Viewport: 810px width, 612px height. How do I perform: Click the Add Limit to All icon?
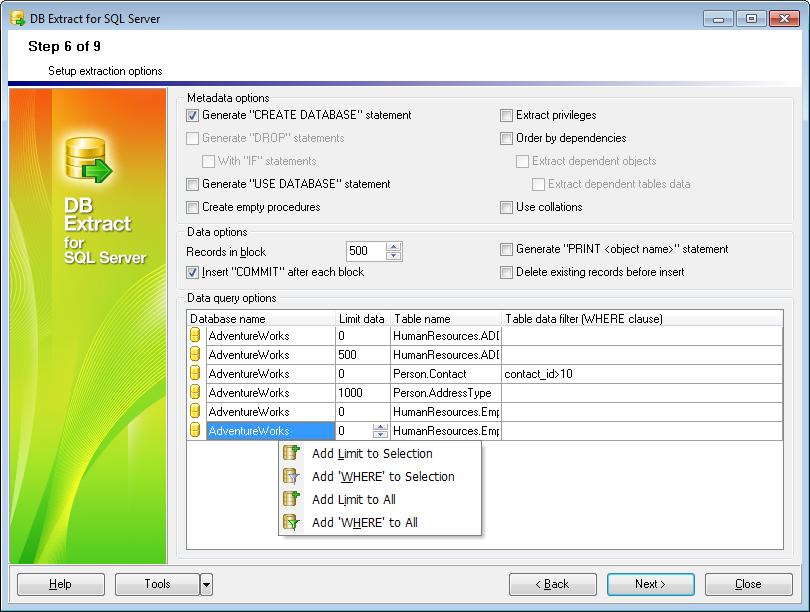tap(291, 499)
